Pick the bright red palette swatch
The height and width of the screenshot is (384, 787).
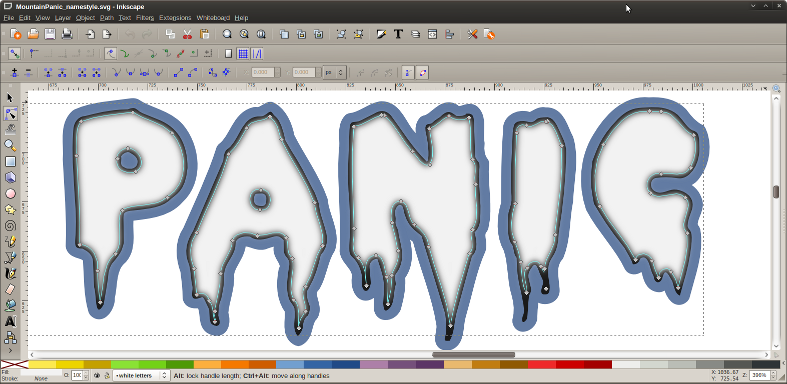541,364
